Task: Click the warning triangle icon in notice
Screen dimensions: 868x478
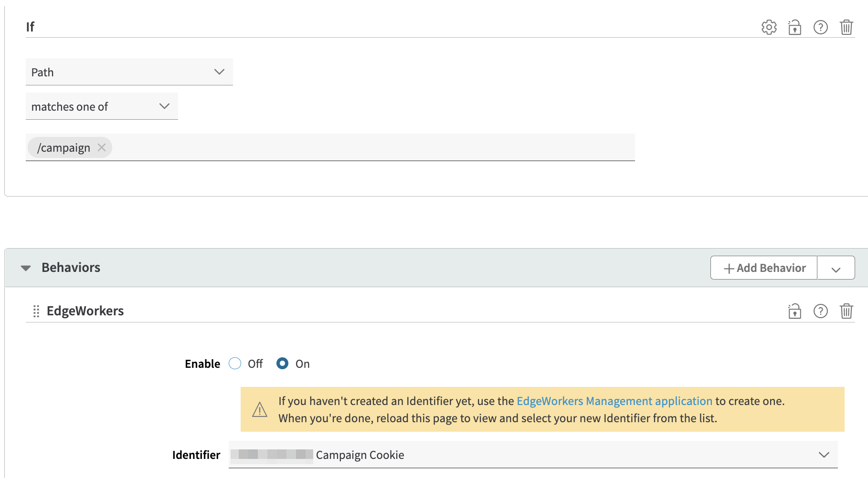Action: pos(260,409)
